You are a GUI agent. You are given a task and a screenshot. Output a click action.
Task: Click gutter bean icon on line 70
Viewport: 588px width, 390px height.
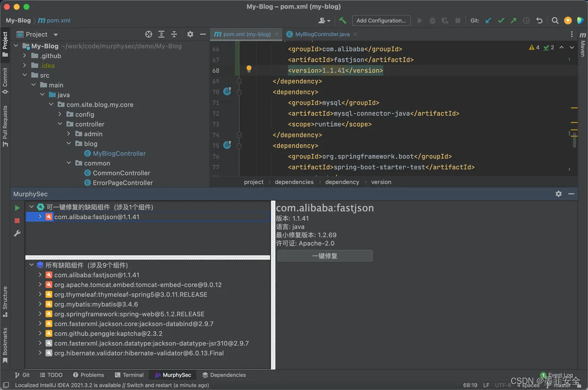tap(227, 92)
